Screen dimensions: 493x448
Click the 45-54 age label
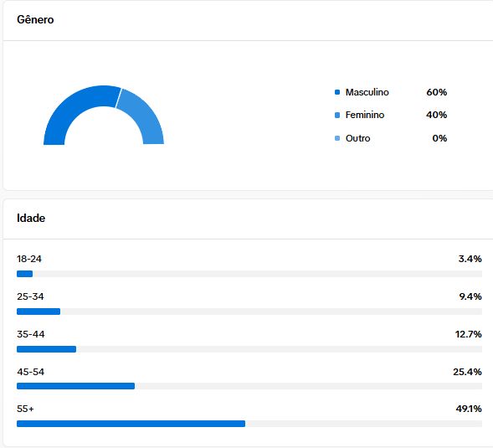coord(30,372)
